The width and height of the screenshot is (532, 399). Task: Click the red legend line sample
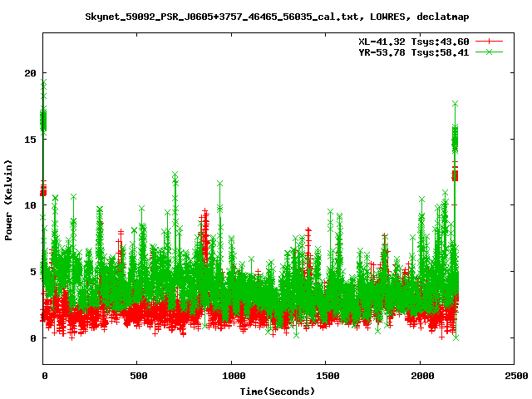click(489, 42)
